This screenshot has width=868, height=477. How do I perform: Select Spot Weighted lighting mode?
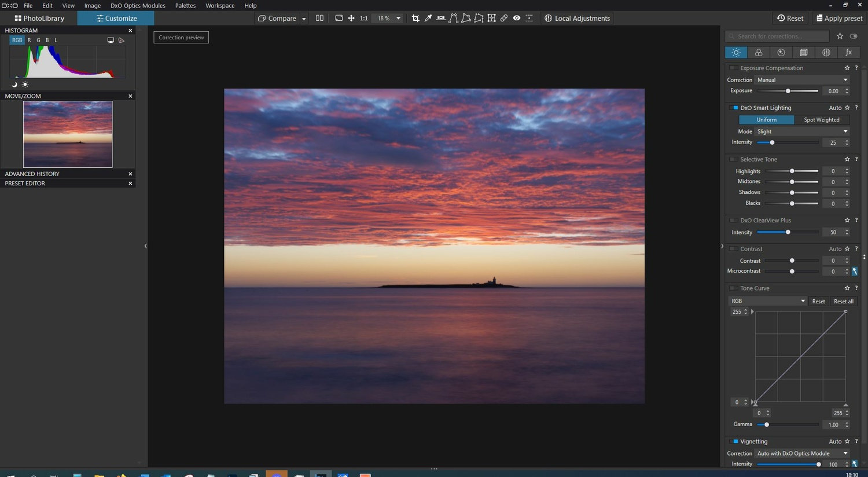(x=821, y=120)
